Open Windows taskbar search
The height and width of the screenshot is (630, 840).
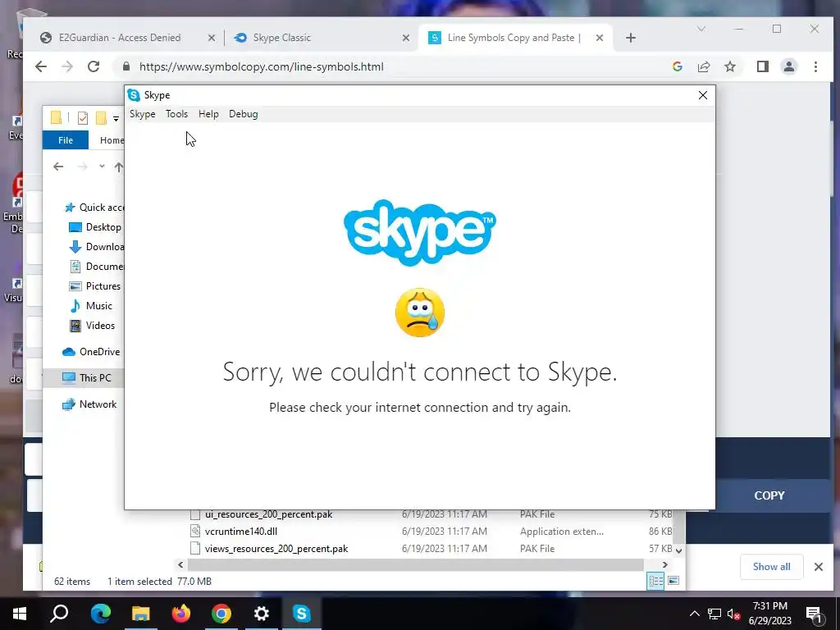tap(59, 614)
